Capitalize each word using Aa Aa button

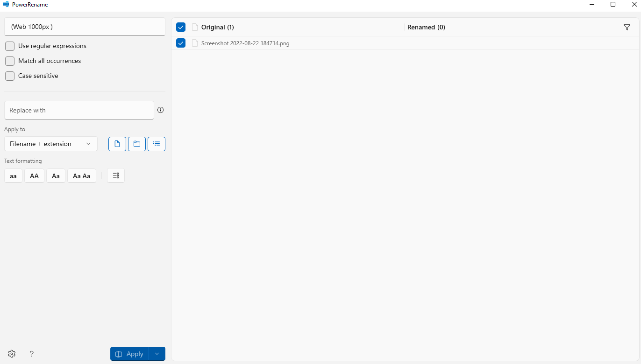(81, 175)
